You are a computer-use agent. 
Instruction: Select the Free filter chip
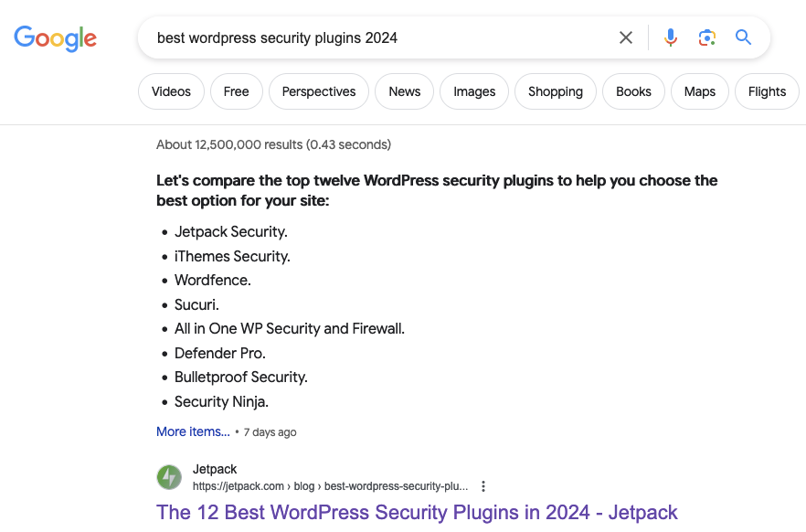[237, 91]
